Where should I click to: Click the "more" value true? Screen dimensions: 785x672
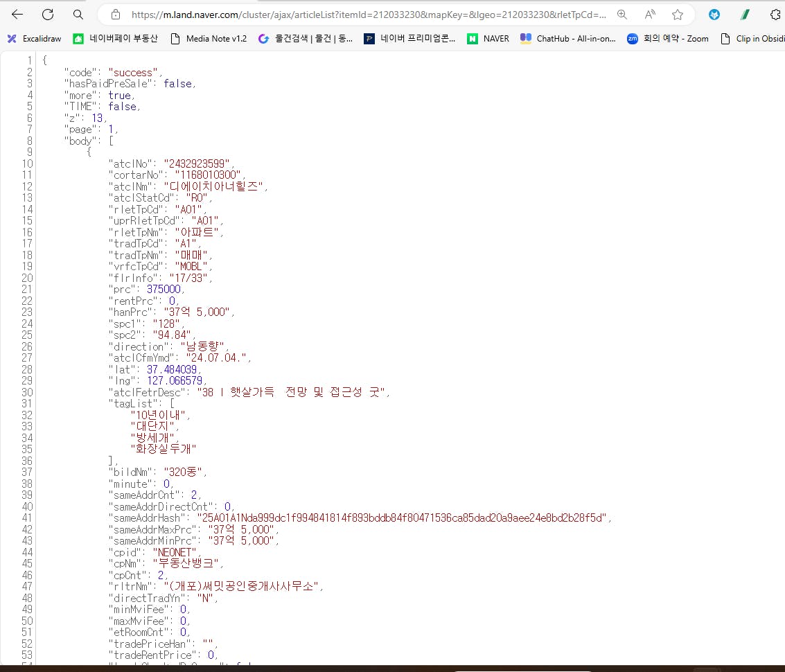(119, 95)
